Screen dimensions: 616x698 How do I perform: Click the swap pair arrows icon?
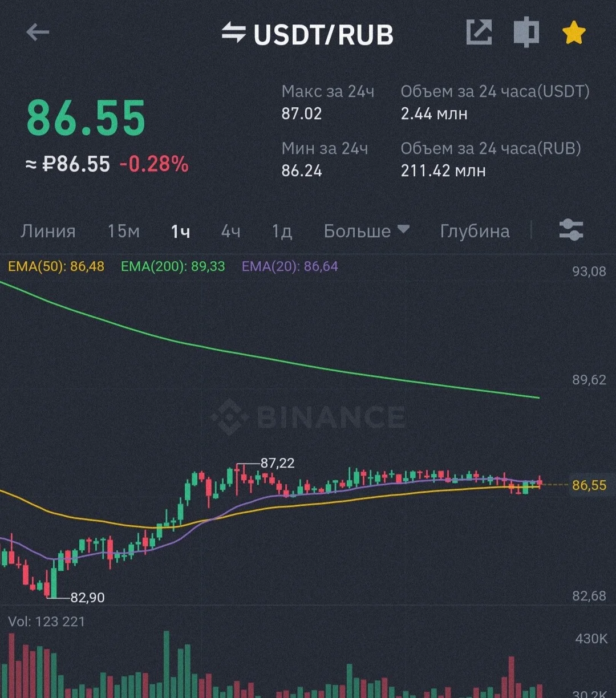233,33
